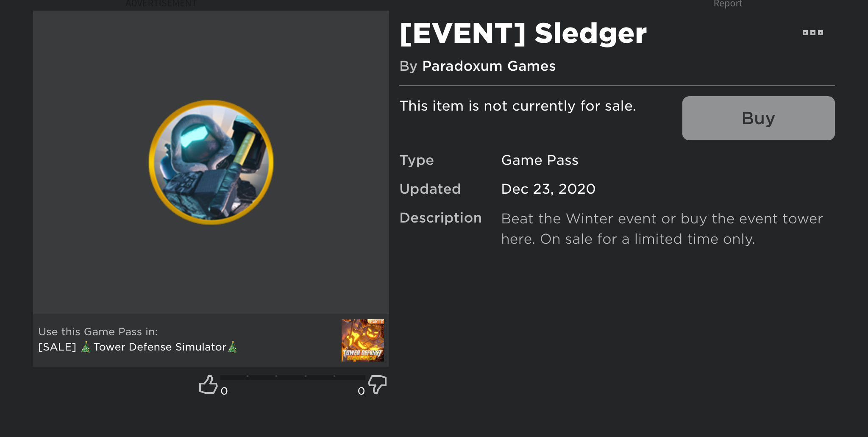Viewport: 868px width, 437px height.
Task: Click the grayed-out Buy button
Action: click(x=758, y=118)
